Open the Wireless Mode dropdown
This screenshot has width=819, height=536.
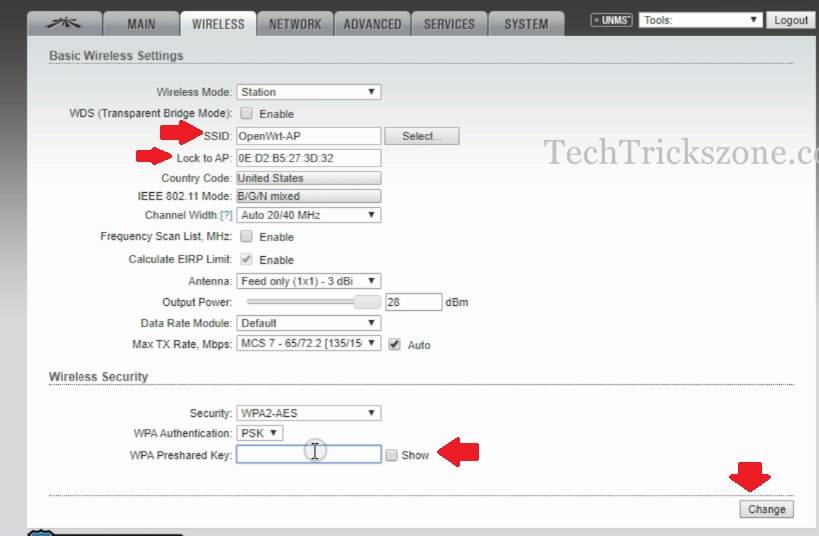click(x=308, y=92)
